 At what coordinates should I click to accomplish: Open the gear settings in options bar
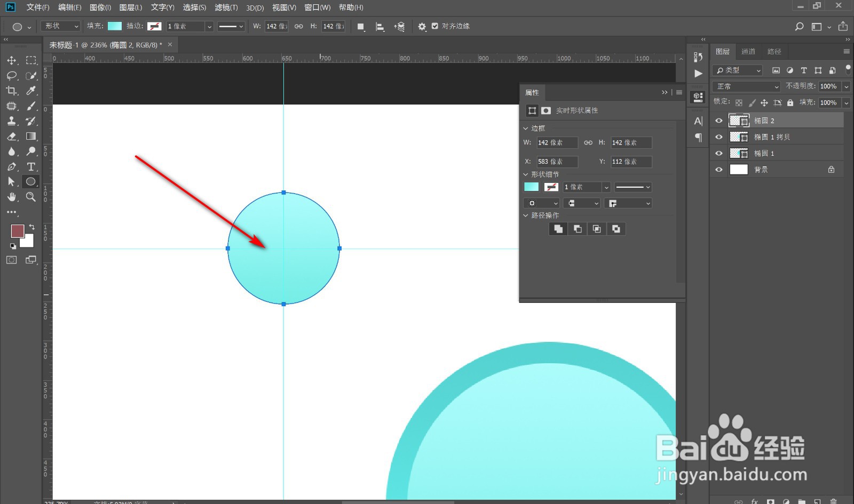422,27
